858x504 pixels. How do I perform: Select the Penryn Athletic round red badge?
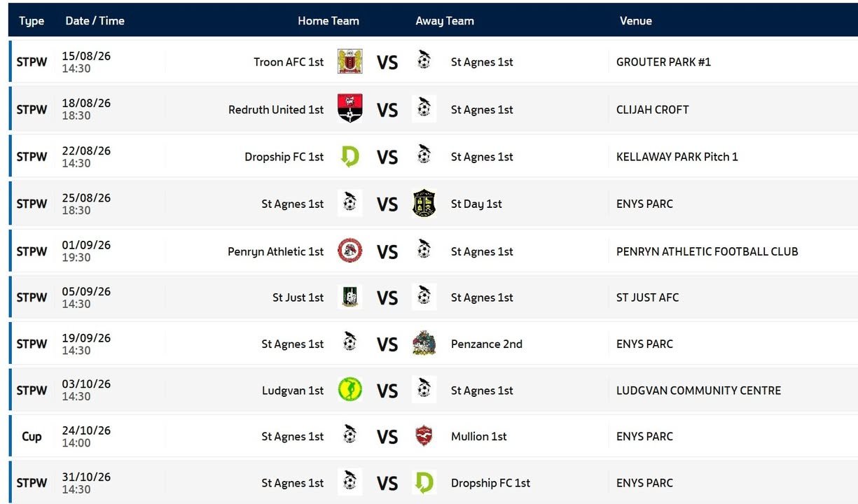click(350, 251)
